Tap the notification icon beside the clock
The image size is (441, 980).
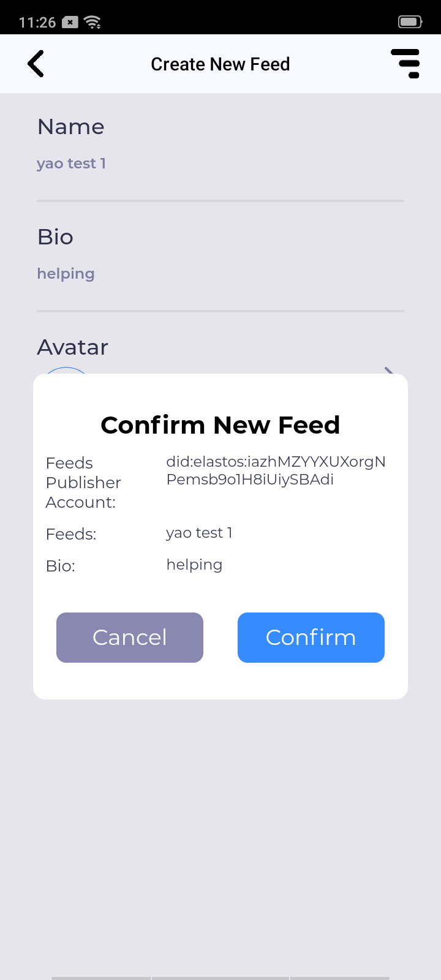point(71,23)
